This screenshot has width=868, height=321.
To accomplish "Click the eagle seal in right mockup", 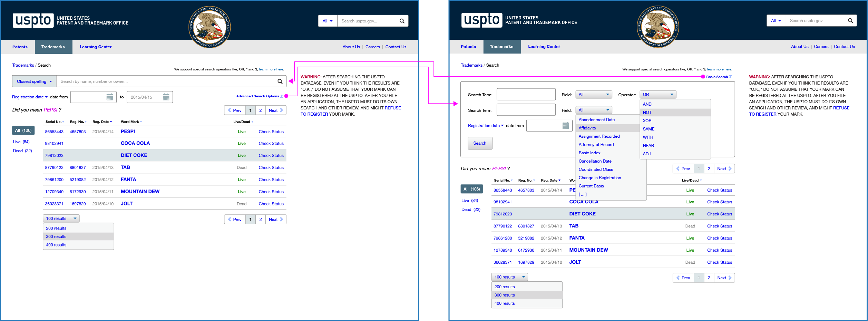I will [658, 27].
